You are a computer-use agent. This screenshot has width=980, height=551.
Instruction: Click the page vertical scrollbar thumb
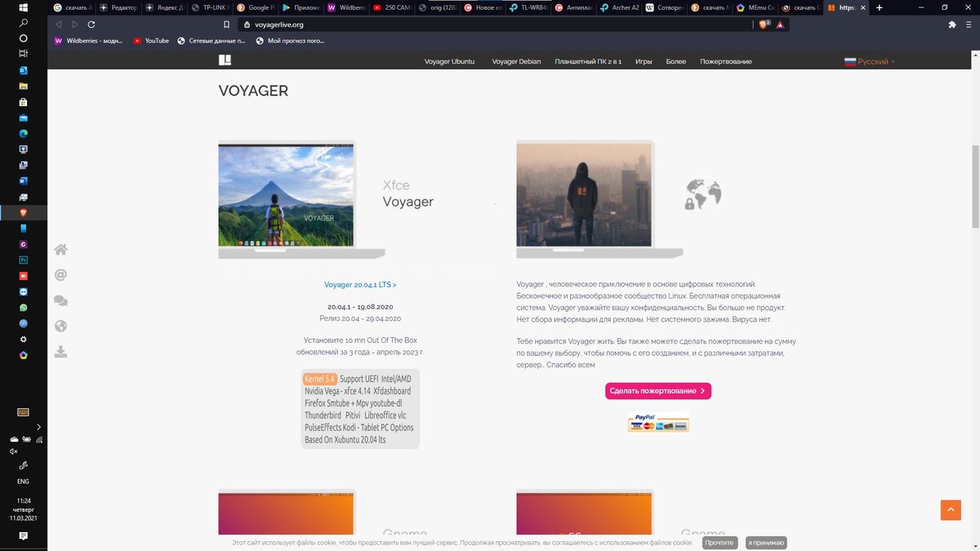pyautogui.click(x=975, y=188)
